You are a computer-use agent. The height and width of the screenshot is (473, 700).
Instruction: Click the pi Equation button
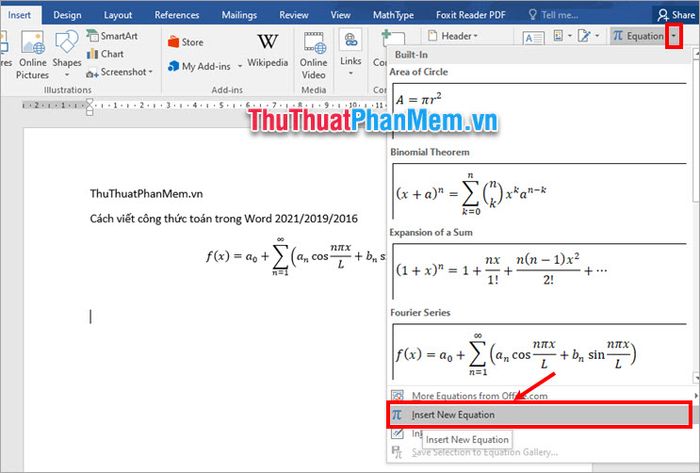(x=638, y=36)
